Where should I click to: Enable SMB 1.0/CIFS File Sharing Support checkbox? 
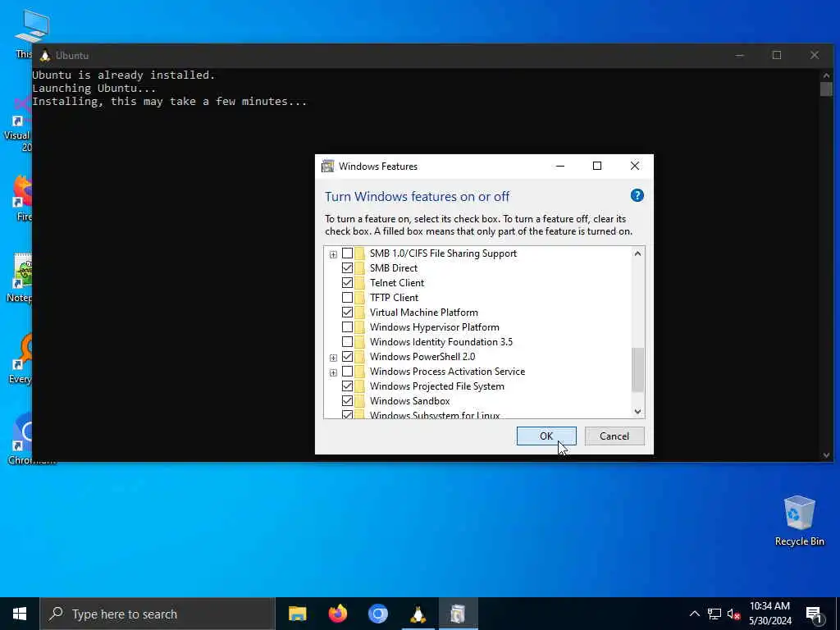click(347, 253)
